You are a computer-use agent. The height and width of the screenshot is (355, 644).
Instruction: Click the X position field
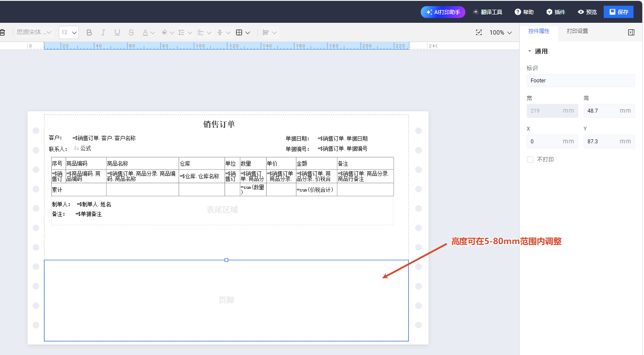click(552, 142)
